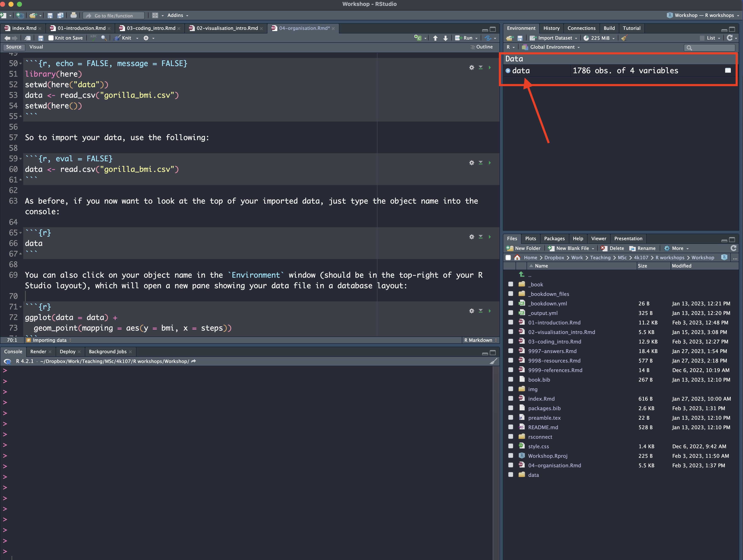Viewport: 743px width, 560px height.
Task: Run the current chunk at line 50
Action: click(490, 68)
